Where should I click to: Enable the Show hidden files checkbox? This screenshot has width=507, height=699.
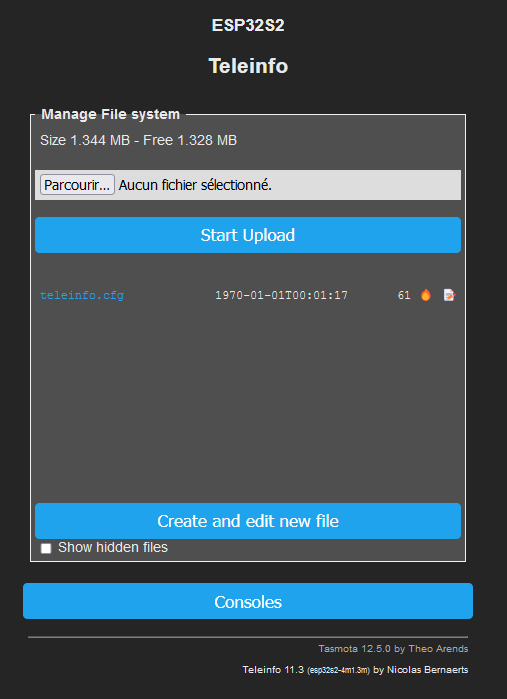pyautogui.click(x=46, y=548)
